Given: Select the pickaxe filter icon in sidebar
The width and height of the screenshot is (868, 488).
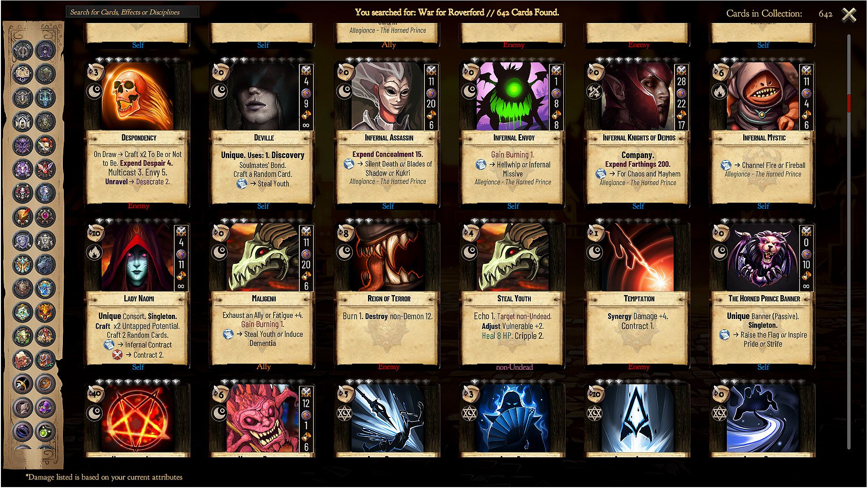Looking at the screenshot, I should (x=22, y=384).
